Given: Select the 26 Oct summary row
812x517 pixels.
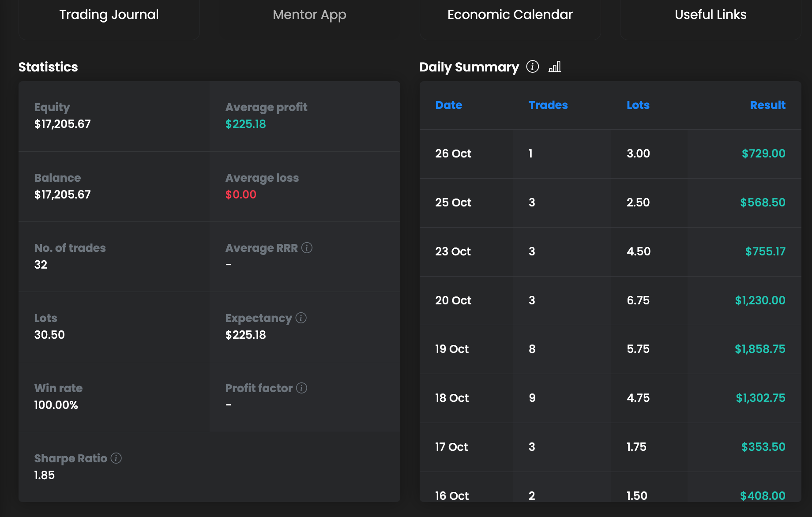Looking at the screenshot, I should click(453, 154).
